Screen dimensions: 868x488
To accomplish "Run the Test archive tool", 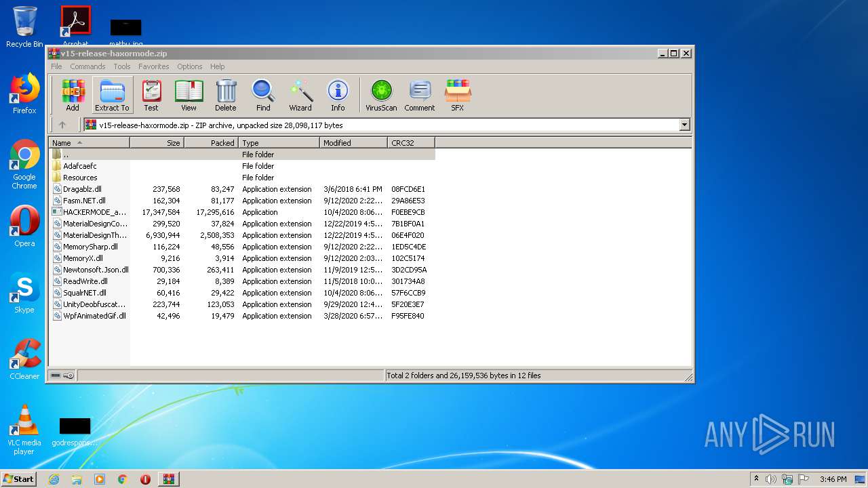I will tap(151, 95).
